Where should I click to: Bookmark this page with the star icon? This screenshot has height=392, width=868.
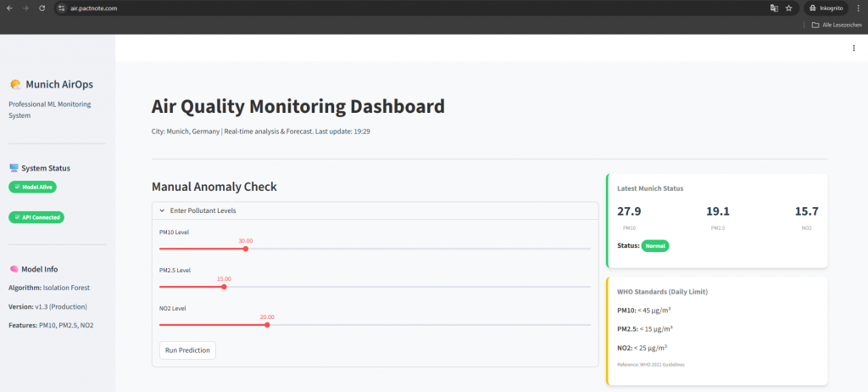788,8
